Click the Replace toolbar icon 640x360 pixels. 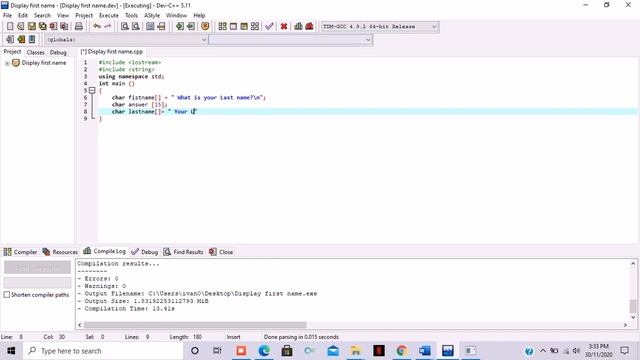(136, 27)
